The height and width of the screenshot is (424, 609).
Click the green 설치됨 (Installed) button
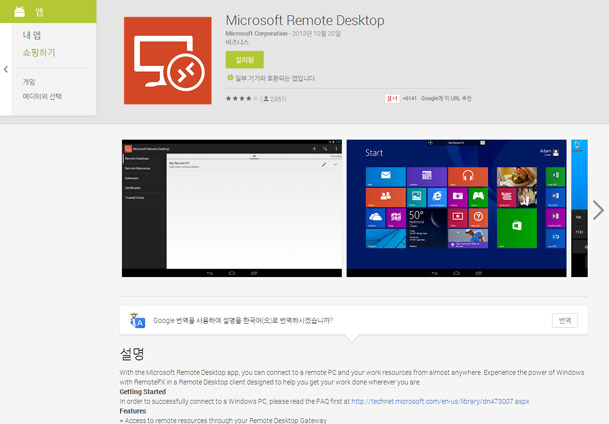pos(245,60)
